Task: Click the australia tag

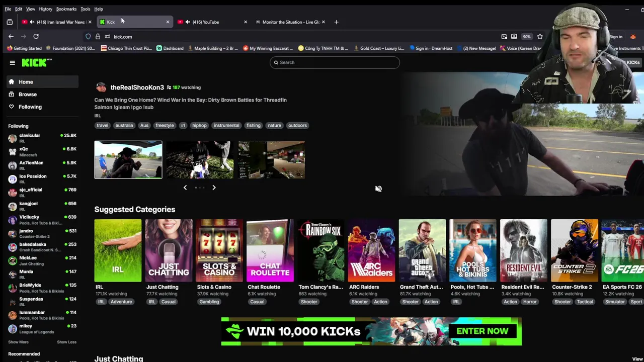Action: click(124, 126)
